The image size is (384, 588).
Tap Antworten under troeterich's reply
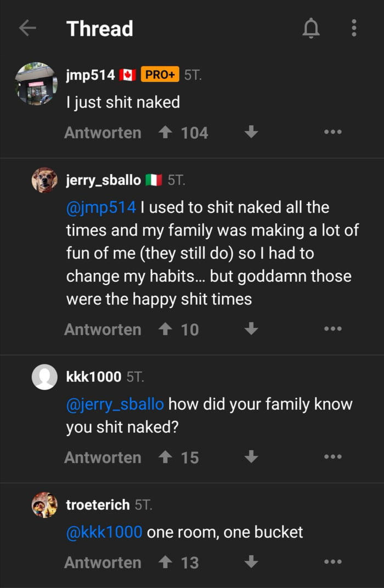coord(102,562)
